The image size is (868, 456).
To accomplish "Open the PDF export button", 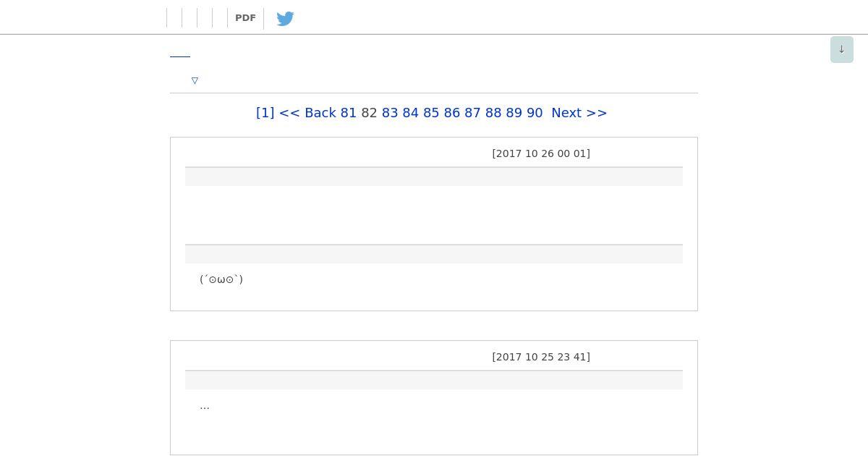I will tap(245, 18).
